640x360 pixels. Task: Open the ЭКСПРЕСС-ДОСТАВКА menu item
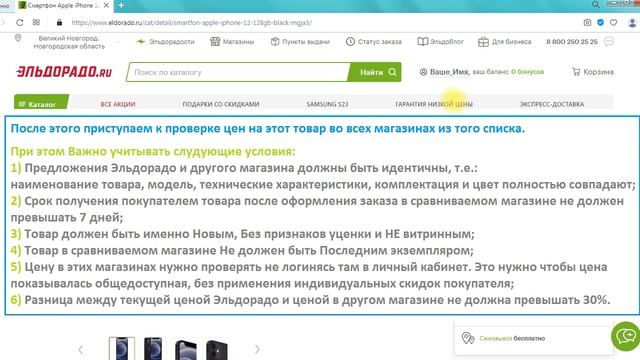click(551, 104)
